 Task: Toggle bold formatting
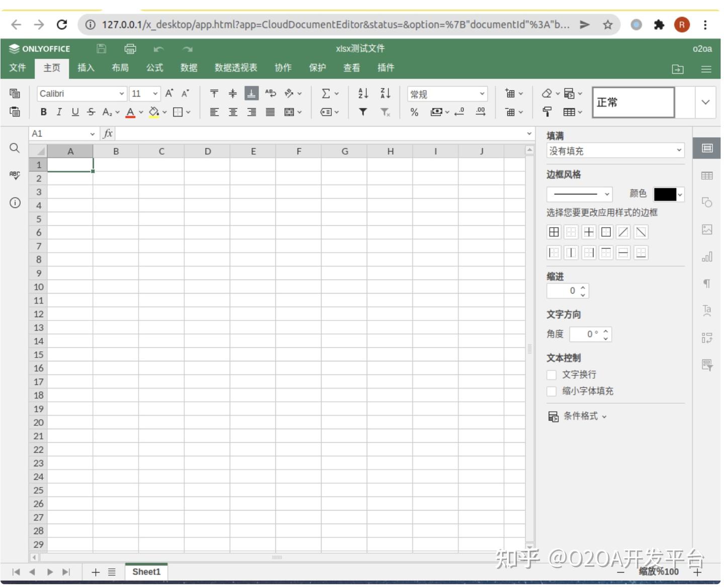point(43,112)
